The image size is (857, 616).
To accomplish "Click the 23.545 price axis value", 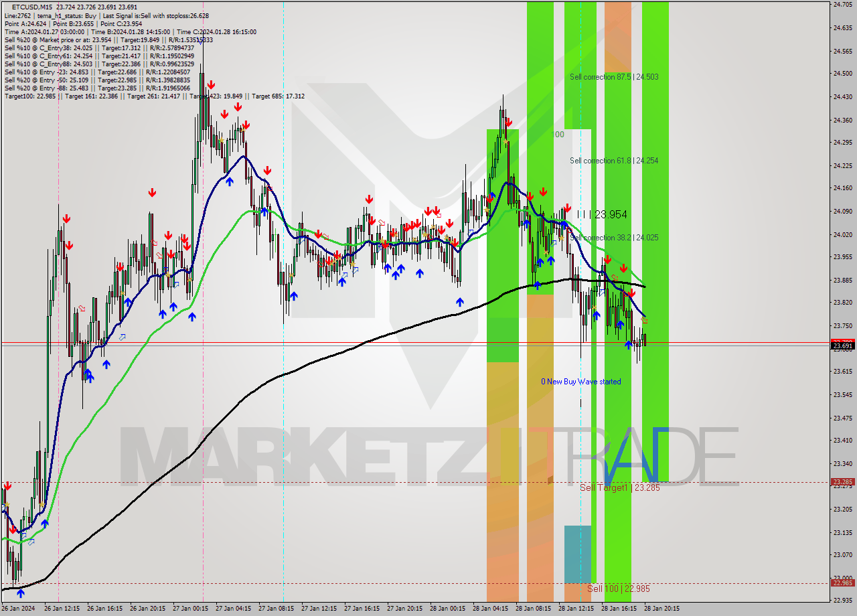I will (x=842, y=394).
